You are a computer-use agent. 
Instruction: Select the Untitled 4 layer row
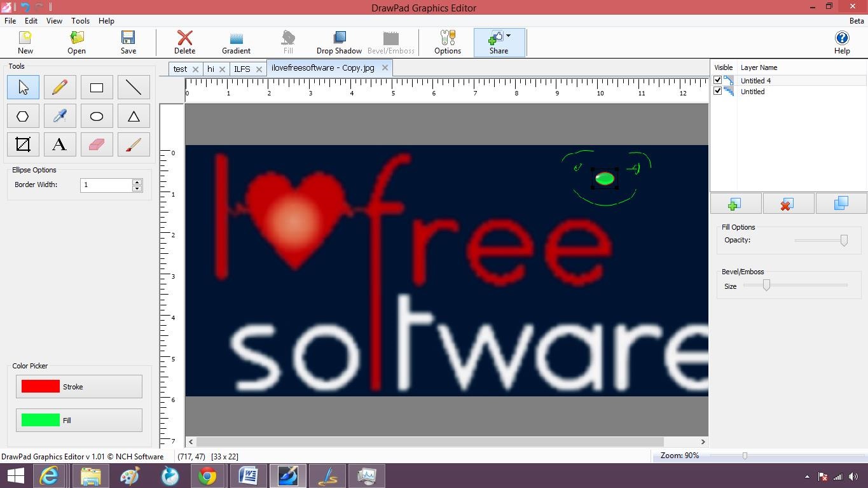[789, 80]
